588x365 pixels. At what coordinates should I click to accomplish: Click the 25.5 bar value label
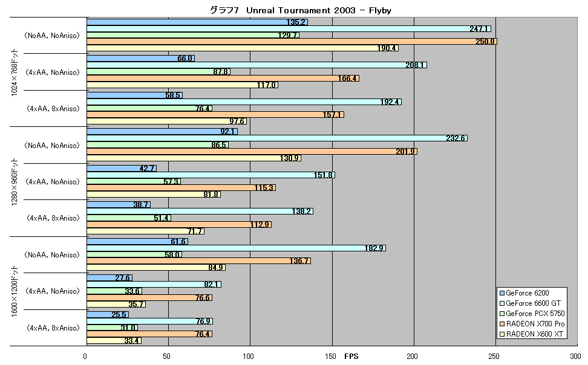point(119,315)
